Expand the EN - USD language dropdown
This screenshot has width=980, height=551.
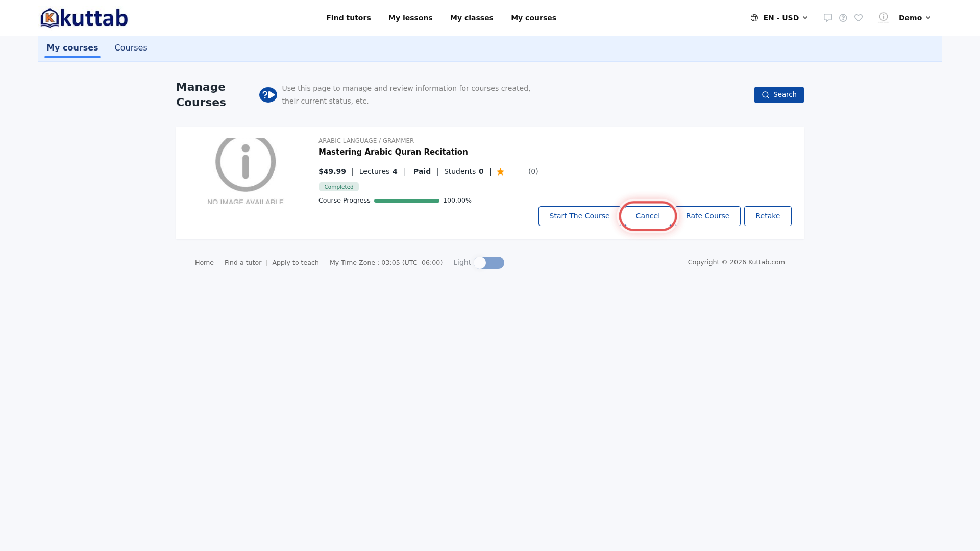coord(779,18)
